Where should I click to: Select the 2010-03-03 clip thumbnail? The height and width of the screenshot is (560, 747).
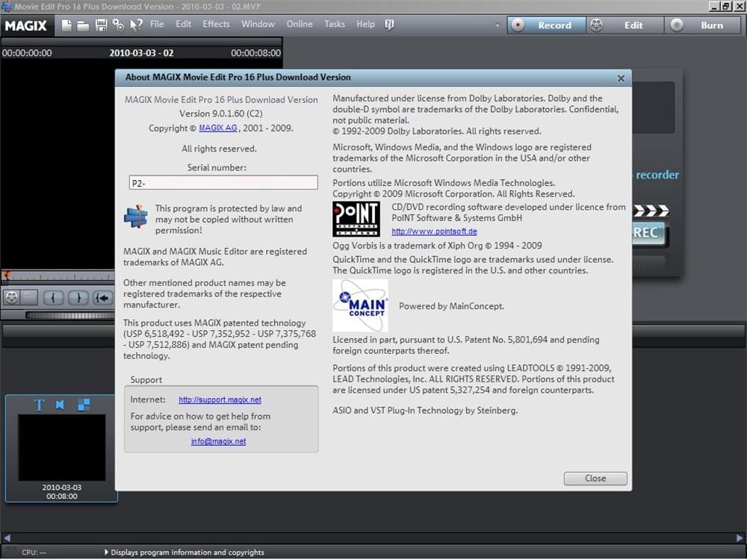point(60,448)
